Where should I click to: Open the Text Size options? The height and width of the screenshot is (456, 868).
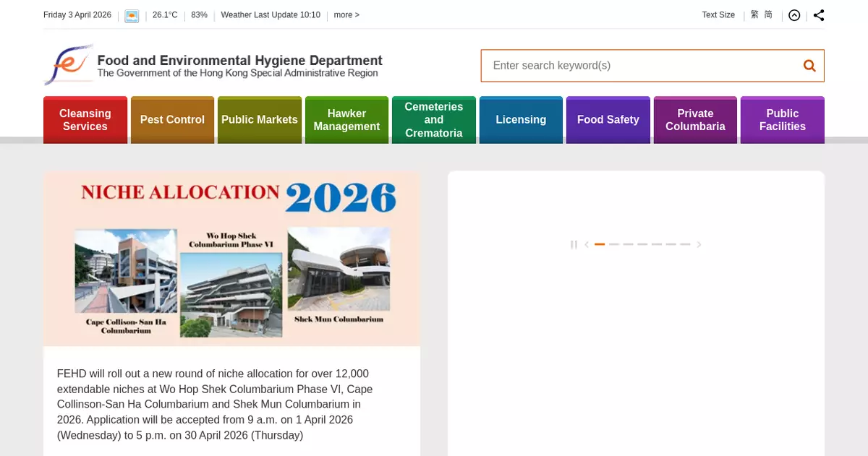coord(718,15)
